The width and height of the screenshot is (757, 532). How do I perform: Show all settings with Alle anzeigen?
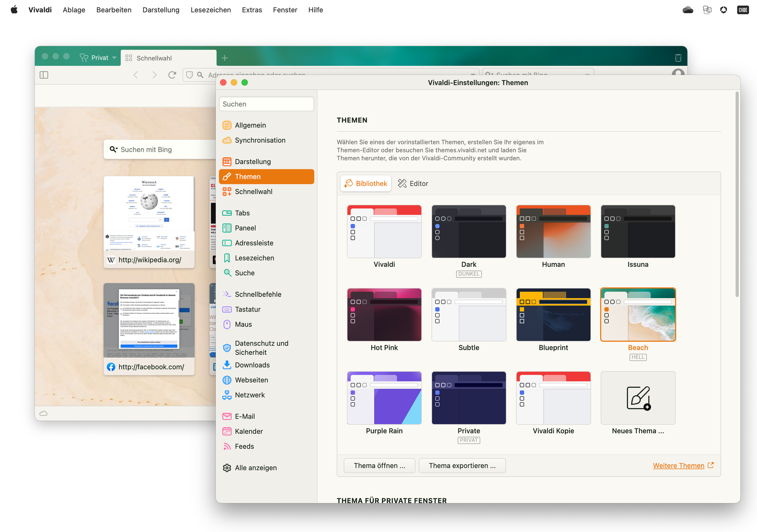point(255,468)
